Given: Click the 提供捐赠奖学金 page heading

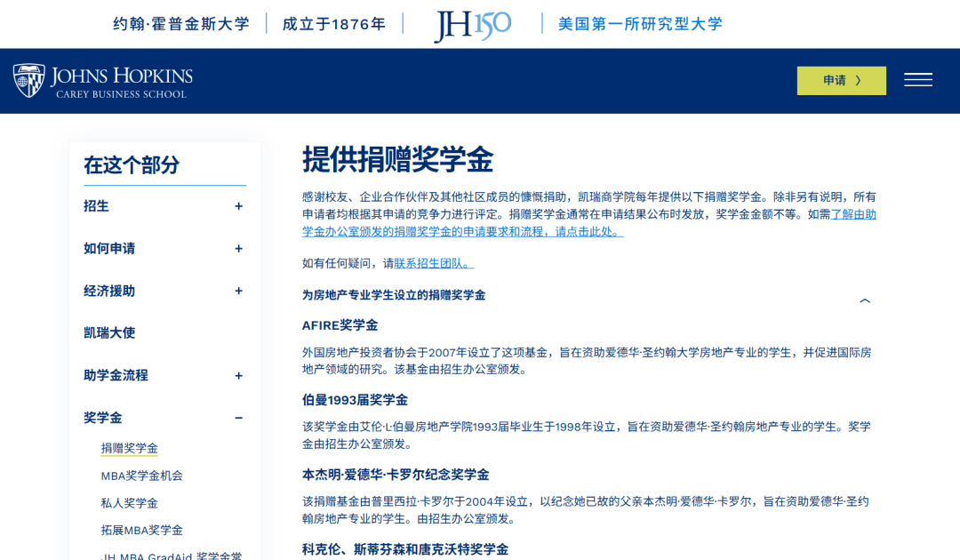Looking at the screenshot, I should pyautogui.click(x=398, y=160).
